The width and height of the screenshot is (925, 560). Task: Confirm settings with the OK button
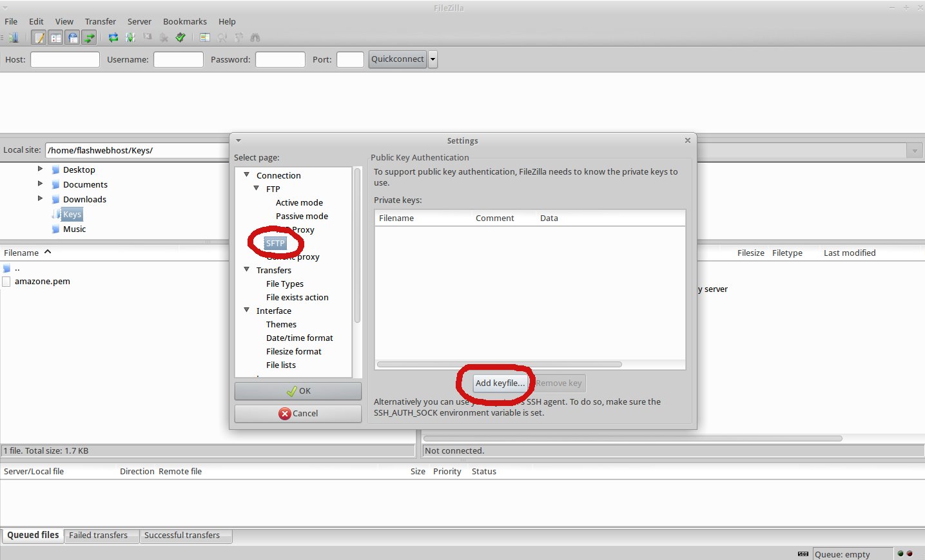tap(298, 391)
